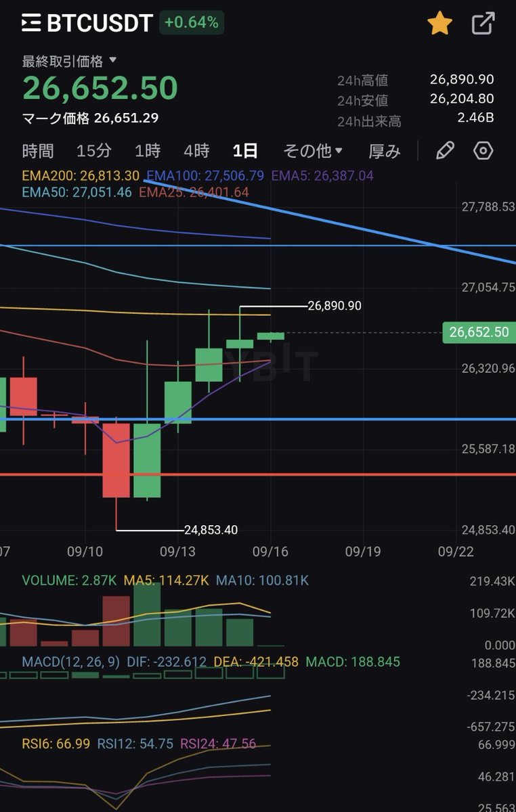The height and width of the screenshot is (812, 516).
Task: Switch to 15分 timeframe
Action: point(94,150)
